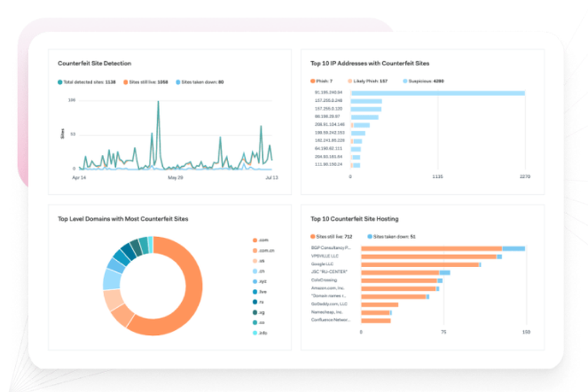
Task: Click the Counterfeit Site Detection chart title
Action: [x=95, y=64]
